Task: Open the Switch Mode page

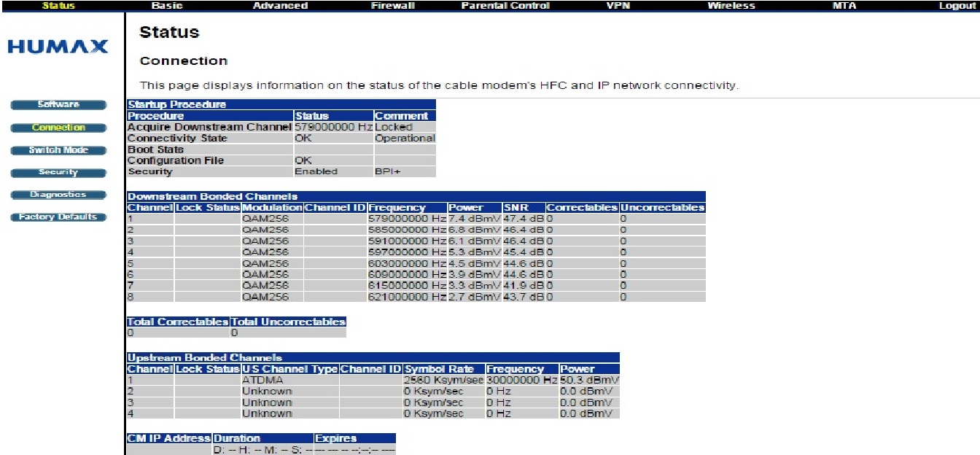Action: (58, 150)
